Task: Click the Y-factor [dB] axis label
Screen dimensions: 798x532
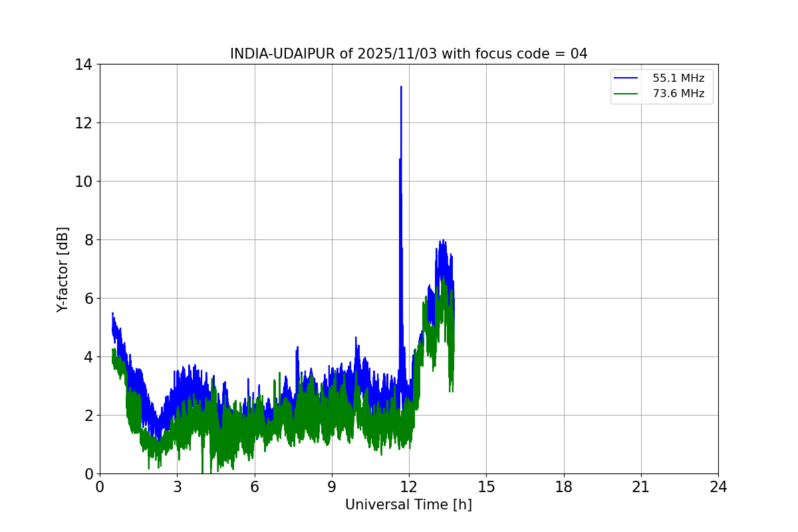Action: tap(63, 269)
